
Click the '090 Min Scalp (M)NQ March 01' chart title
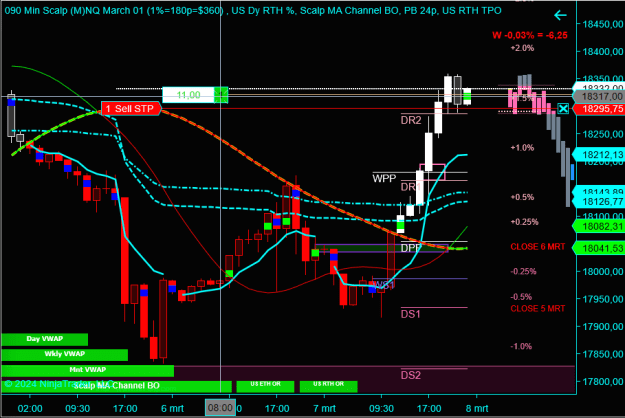(74, 10)
